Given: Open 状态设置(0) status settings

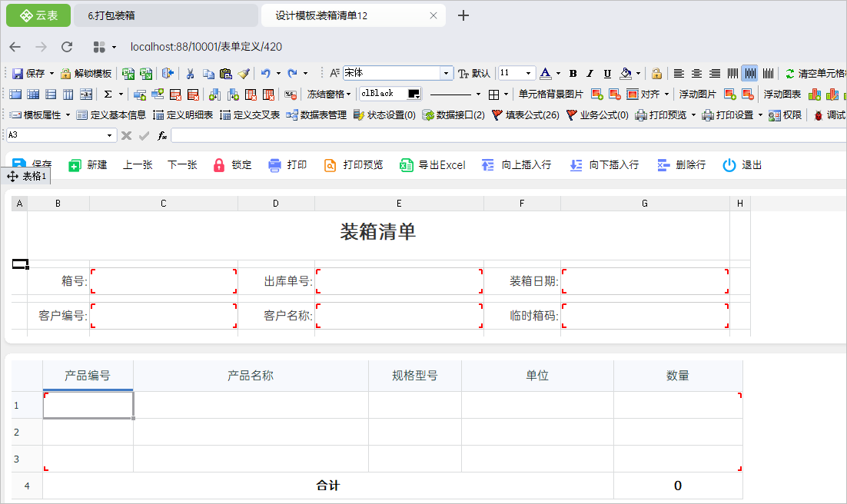Looking at the screenshot, I should [x=384, y=115].
